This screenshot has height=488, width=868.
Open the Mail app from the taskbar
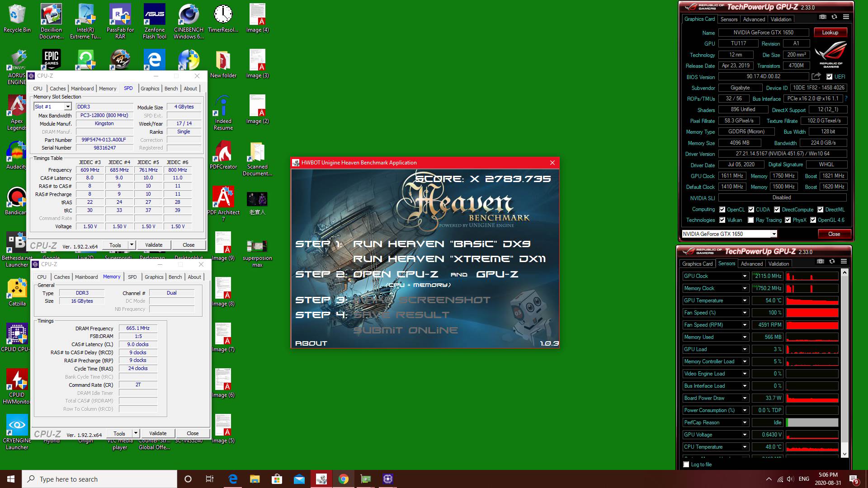(299, 479)
